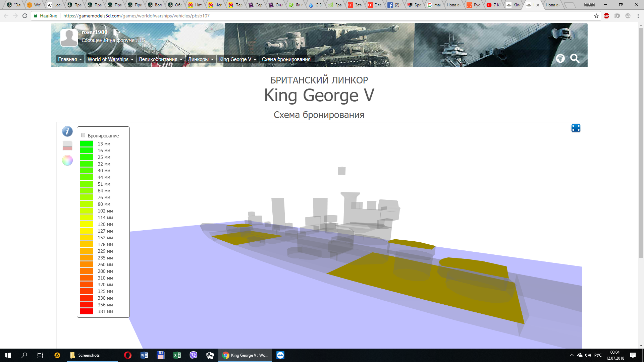This screenshot has height=362, width=644.
Task: Click the roser1980 username link
Action: tap(95, 32)
